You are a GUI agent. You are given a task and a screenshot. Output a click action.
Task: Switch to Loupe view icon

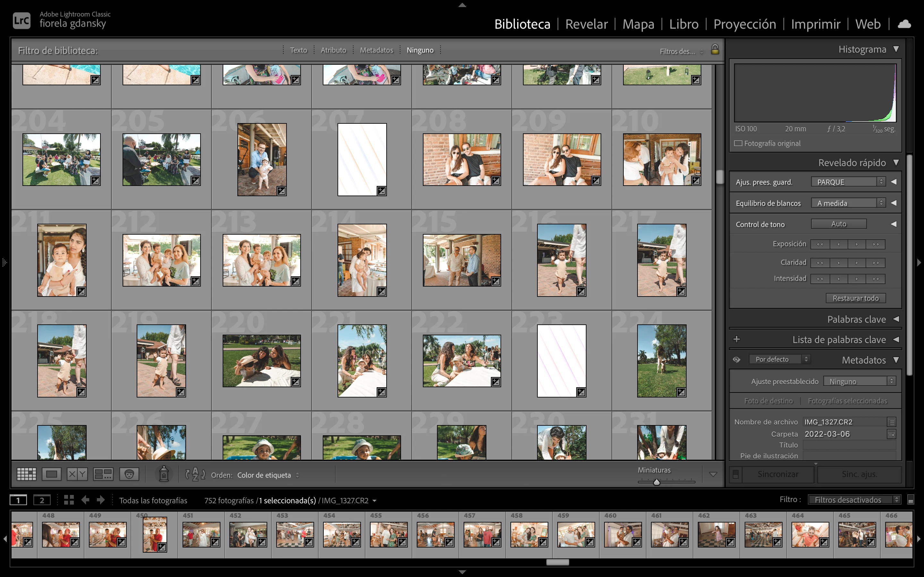(x=52, y=474)
